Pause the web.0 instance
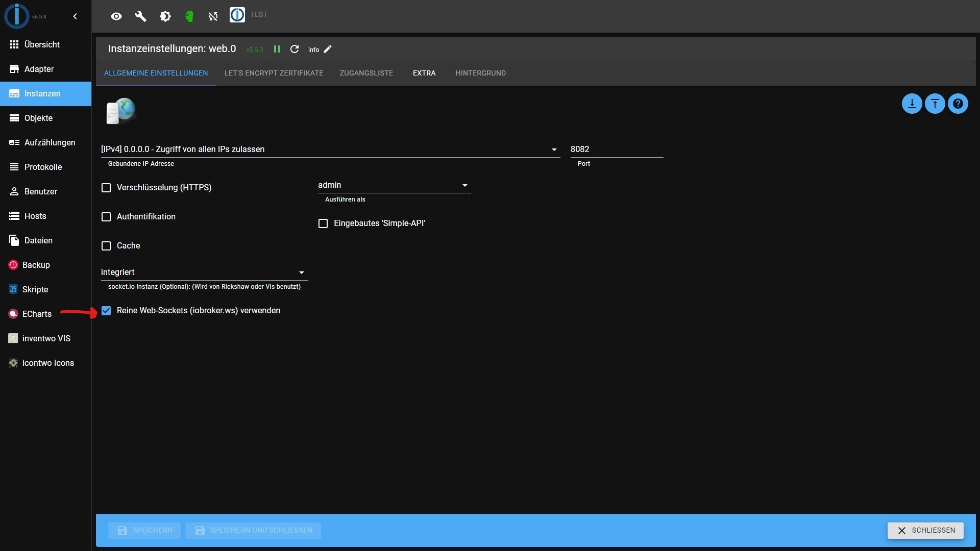This screenshot has width=980, height=551. [x=277, y=49]
